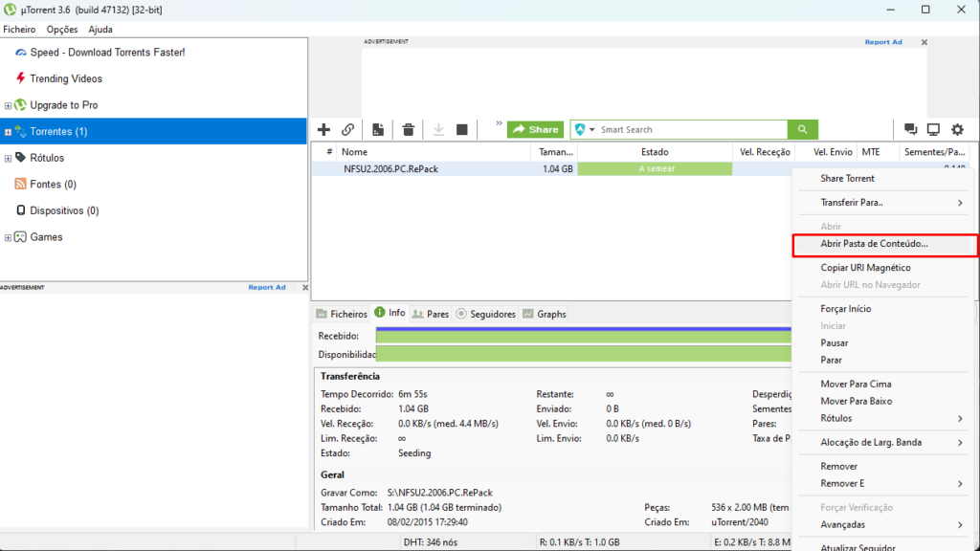Click the Rótulos tag icon in the sidebar
Screen dimensions: 980x551
click(x=21, y=158)
